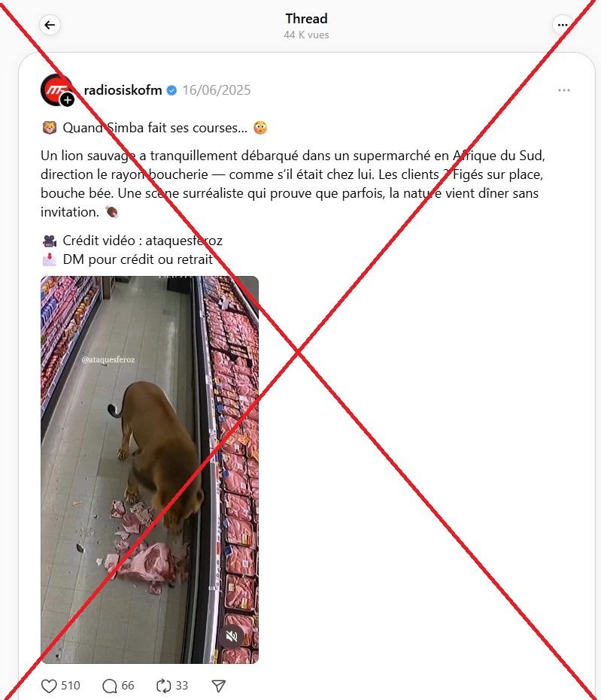
Task: Open post options next to the date
Action: 564,90
